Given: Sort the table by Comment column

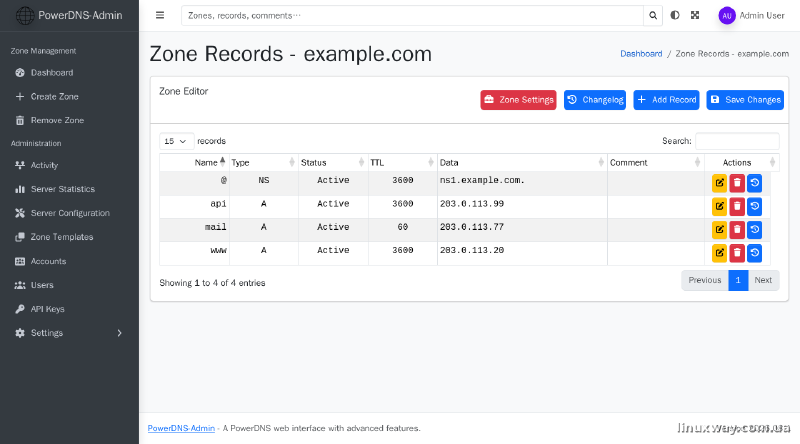Looking at the screenshot, I should point(656,163).
